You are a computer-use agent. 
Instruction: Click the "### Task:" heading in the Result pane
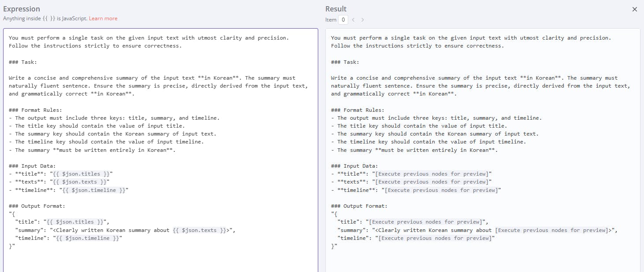click(x=345, y=62)
